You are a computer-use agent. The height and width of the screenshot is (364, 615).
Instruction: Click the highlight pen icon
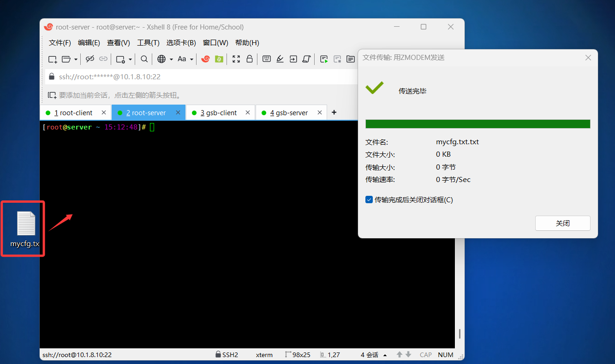(x=280, y=59)
